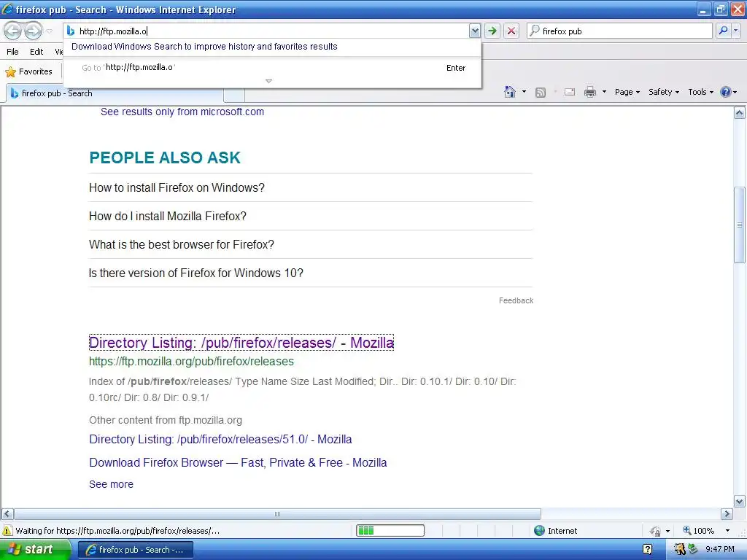Click the 9:47 PM system clock

(720, 550)
